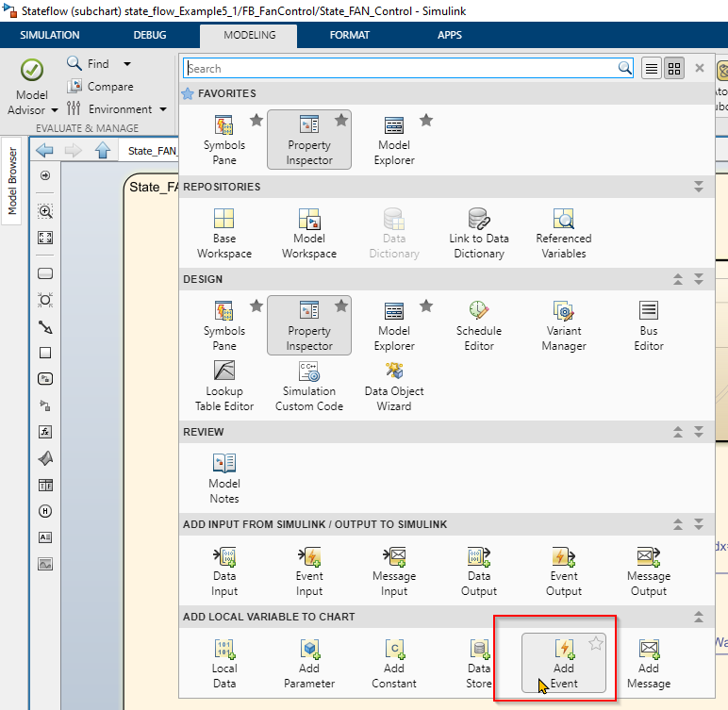Click Add Message
Image resolution: width=728 pixels, height=710 pixels.
[649, 664]
